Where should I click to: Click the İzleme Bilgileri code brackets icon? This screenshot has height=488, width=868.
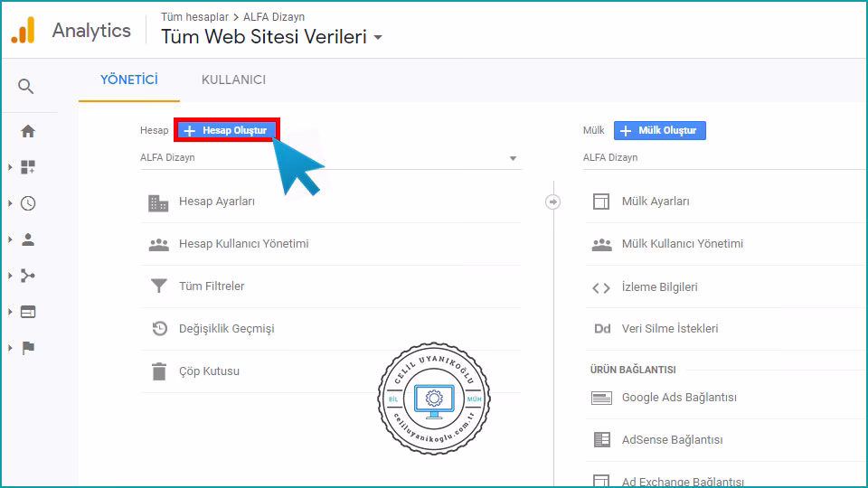tap(601, 287)
